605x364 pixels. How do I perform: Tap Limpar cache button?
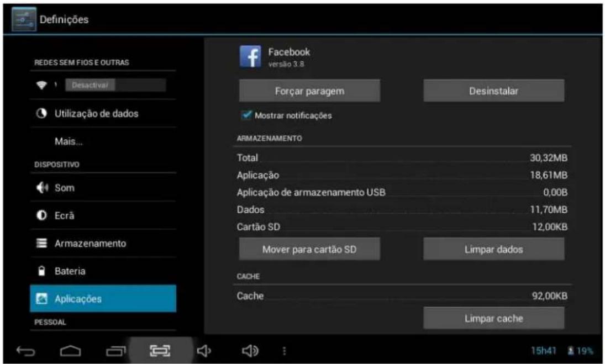pos(494,319)
